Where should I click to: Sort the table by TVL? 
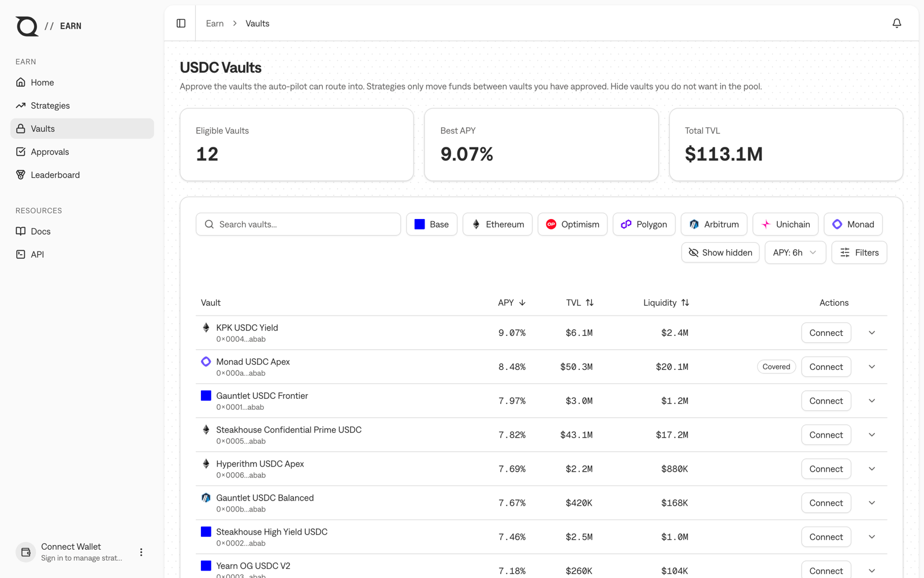pos(580,303)
